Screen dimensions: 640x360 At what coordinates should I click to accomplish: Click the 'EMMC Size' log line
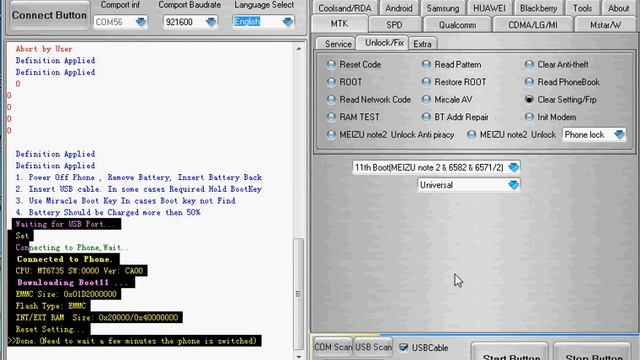pos(66,294)
